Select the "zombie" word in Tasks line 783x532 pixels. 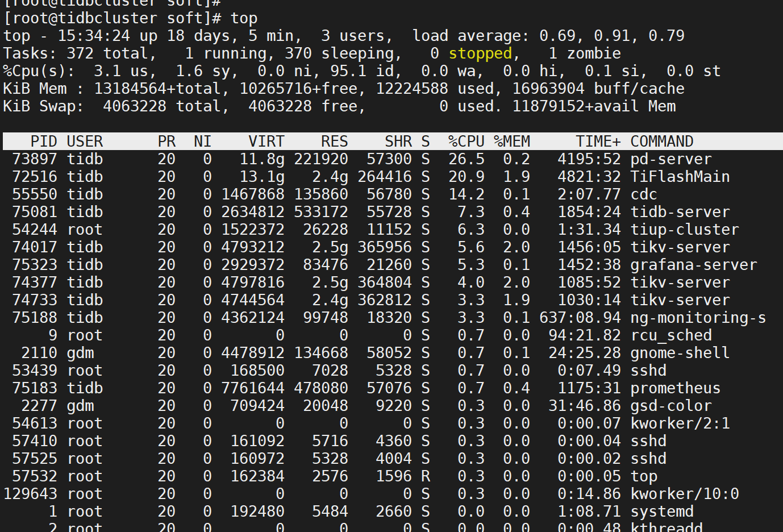pyautogui.click(x=594, y=53)
